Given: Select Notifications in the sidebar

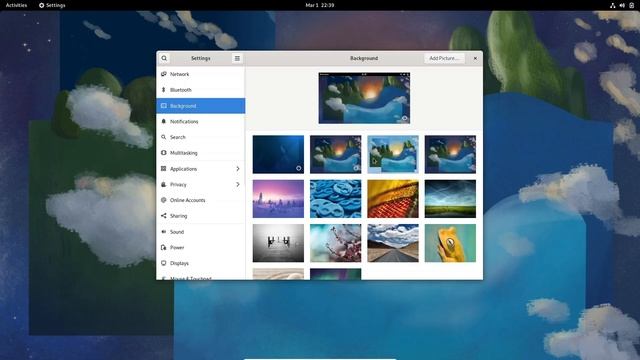Looking at the screenshot, I should coord(201,122).
